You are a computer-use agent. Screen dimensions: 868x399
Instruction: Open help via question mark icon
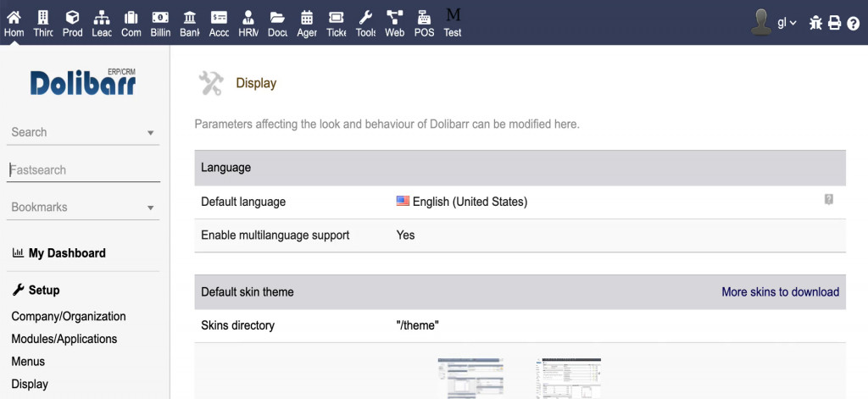coord(853,23)
